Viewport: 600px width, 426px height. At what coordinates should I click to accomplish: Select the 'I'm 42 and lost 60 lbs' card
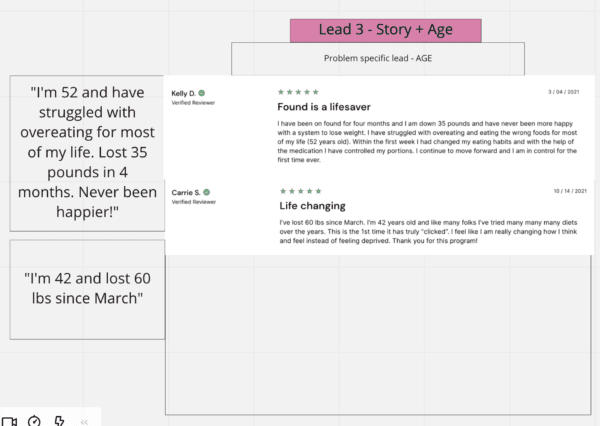click(x=87, y=289)
